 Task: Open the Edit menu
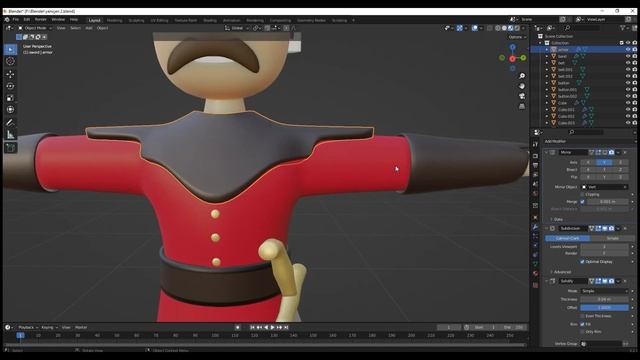[x=27, y=20]
